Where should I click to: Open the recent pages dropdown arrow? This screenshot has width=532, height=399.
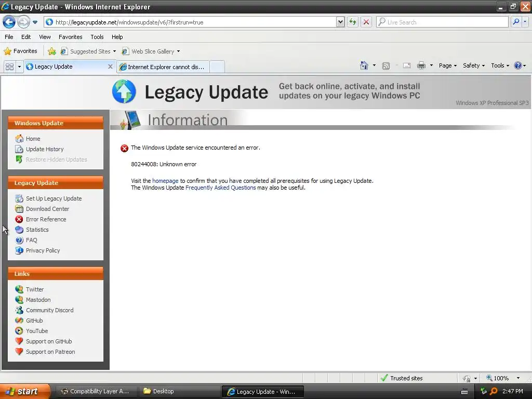[35, 22]
